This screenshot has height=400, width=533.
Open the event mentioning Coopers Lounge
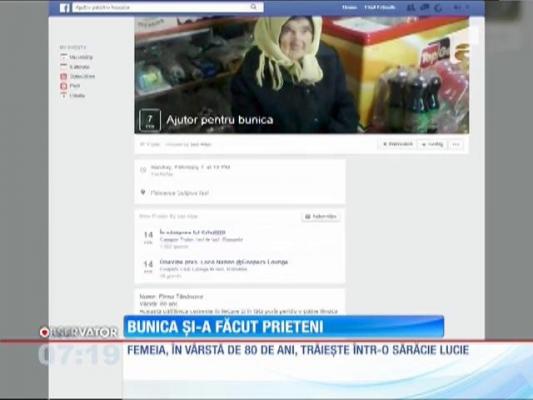pos(224,262)
